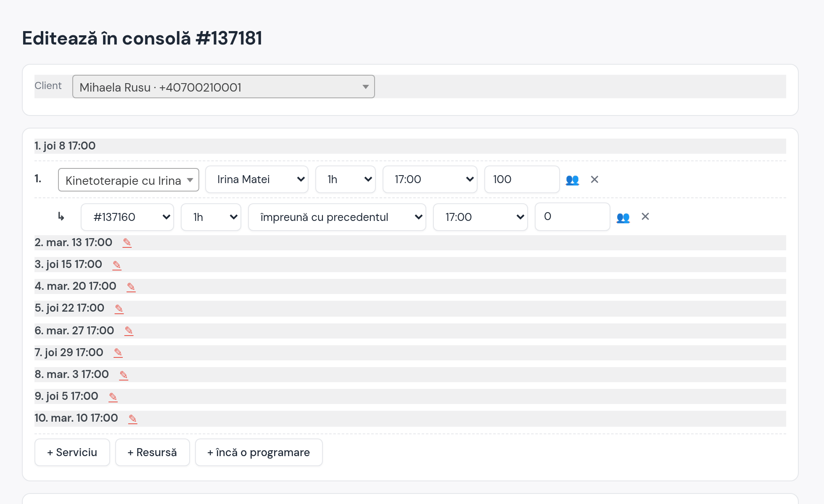Select the text 10. mar. 10 17:00
The image size is (824, 504).
click(x=76, y=418)
